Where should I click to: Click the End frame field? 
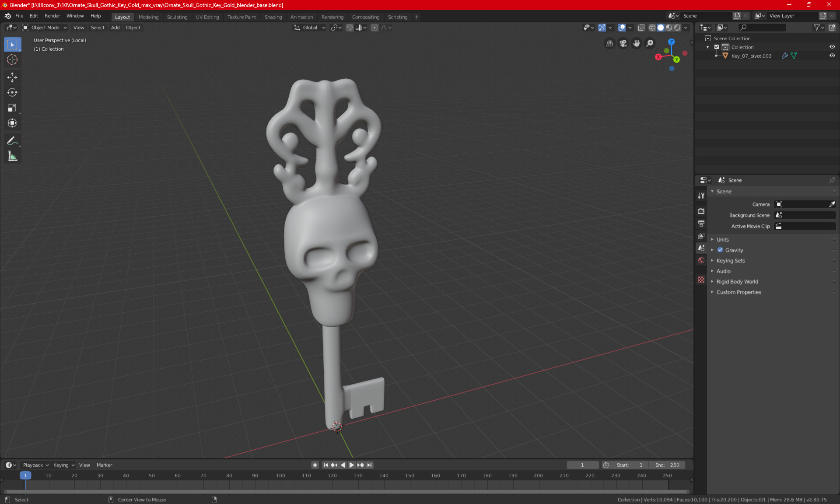tap(667, 465)
